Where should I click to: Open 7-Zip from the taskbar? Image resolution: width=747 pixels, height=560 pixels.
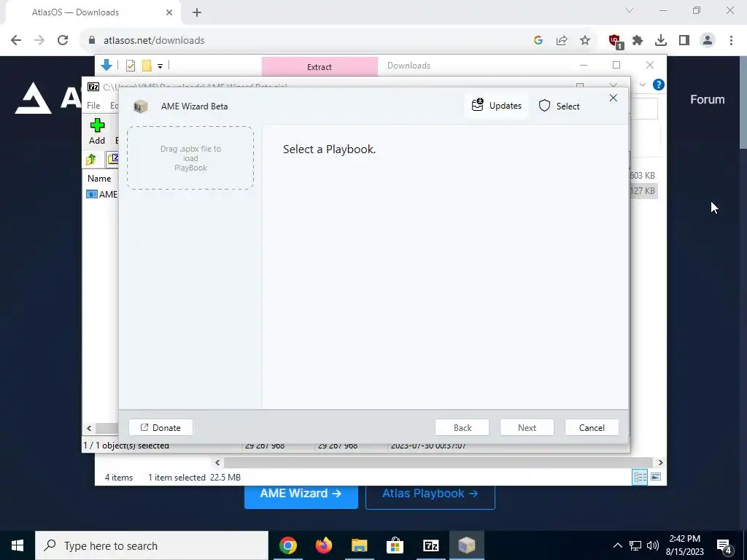click(x=430, y=545)
